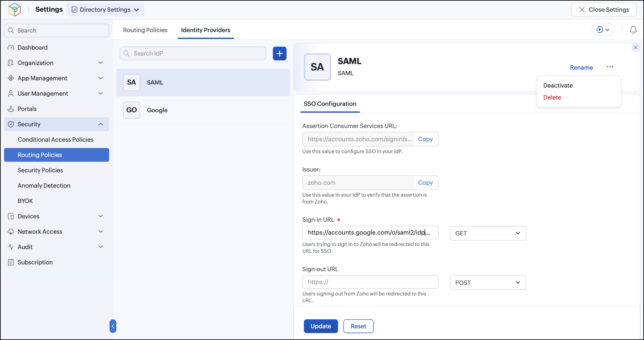Expand the Organization section chevron
Viewport: 644px width, 340px height.
[x=101, y=63]
